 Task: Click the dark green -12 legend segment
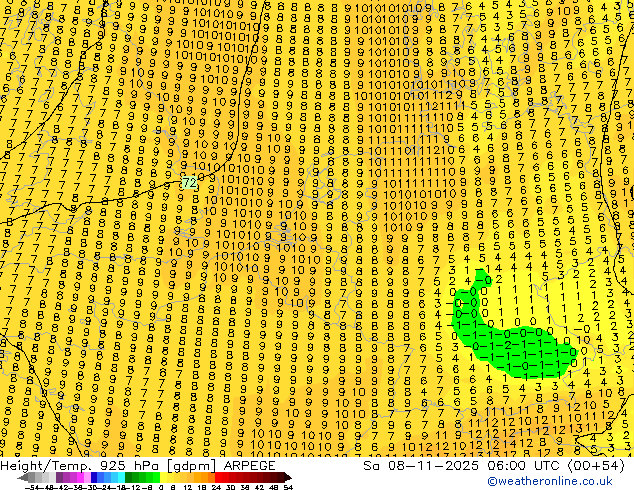click(129, 477)
